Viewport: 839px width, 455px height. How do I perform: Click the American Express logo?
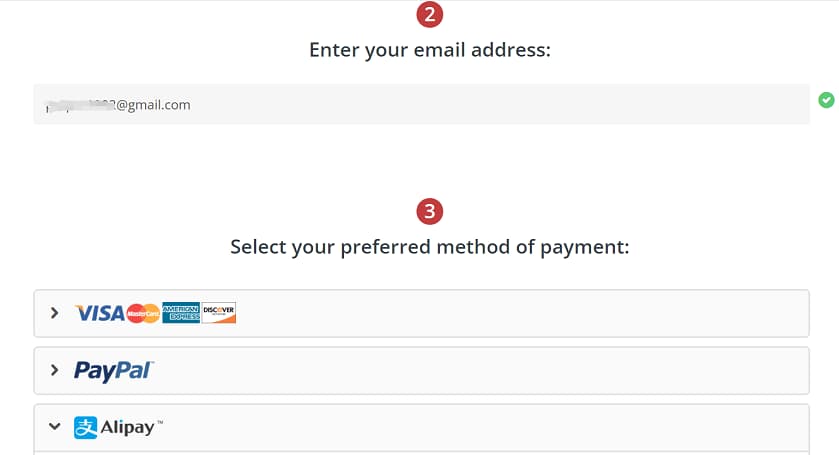tap(180, 313)
